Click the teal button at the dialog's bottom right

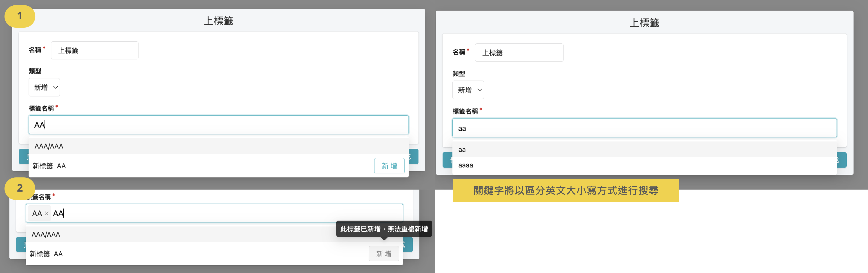tap(413, 156)
